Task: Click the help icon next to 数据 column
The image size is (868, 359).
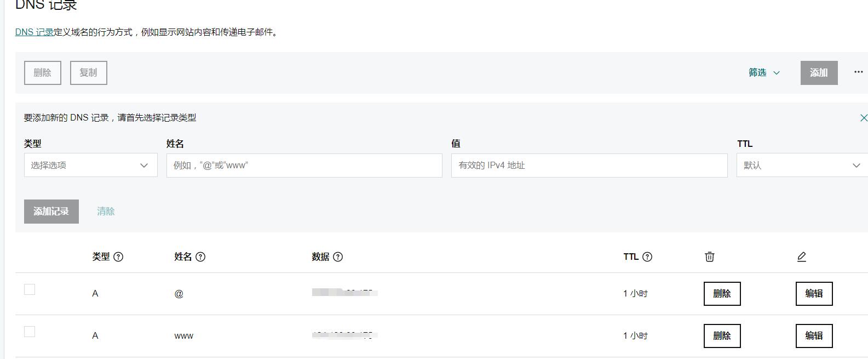Action: 338,257
